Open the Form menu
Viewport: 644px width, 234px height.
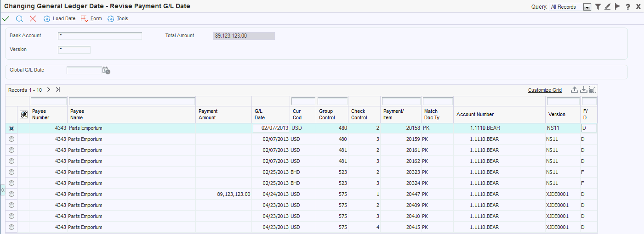point(91,19)
